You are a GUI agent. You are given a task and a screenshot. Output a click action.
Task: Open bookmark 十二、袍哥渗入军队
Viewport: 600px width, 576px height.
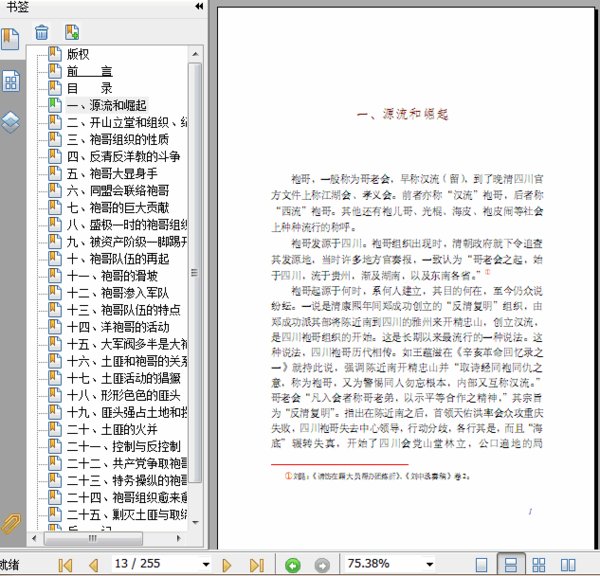point(118,293)
